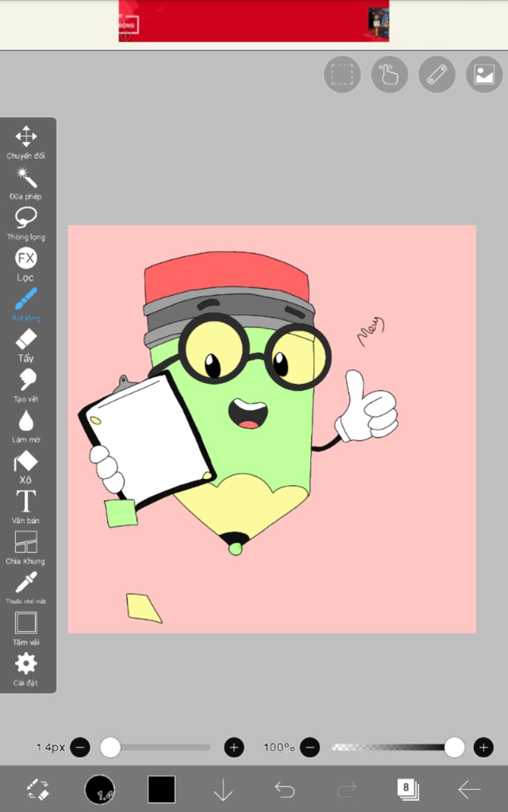Click the 100% opacity value

point(279,747)
